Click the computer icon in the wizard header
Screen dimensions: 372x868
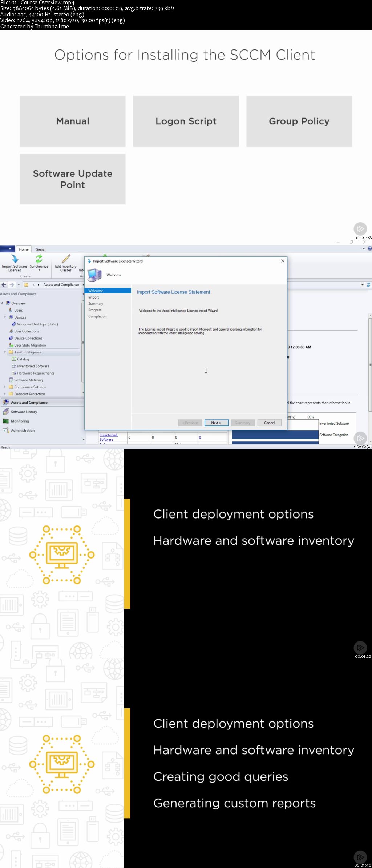pyautogui.click(x=94, y=275)
